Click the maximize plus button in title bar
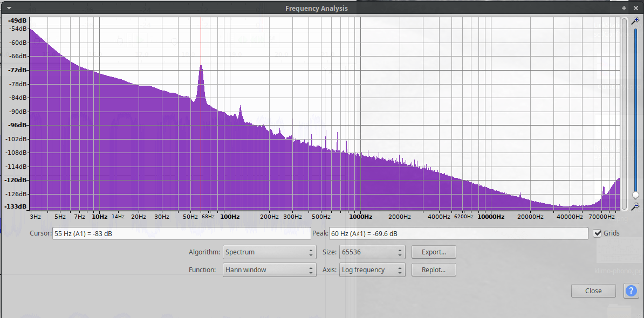Image resolution: width=644 pixels, height=318 pixels. [x=624, y=8]
